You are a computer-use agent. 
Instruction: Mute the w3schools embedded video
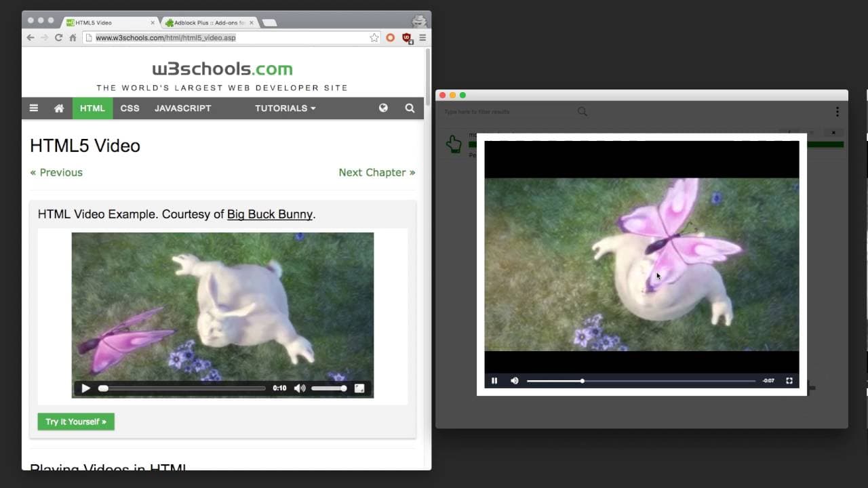(x=300, y=388)
